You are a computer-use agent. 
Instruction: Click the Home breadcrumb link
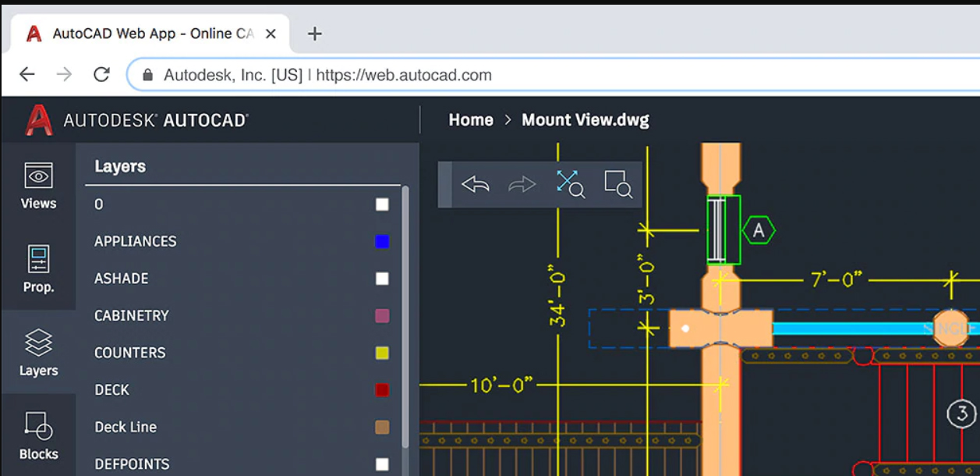[471, 120]
